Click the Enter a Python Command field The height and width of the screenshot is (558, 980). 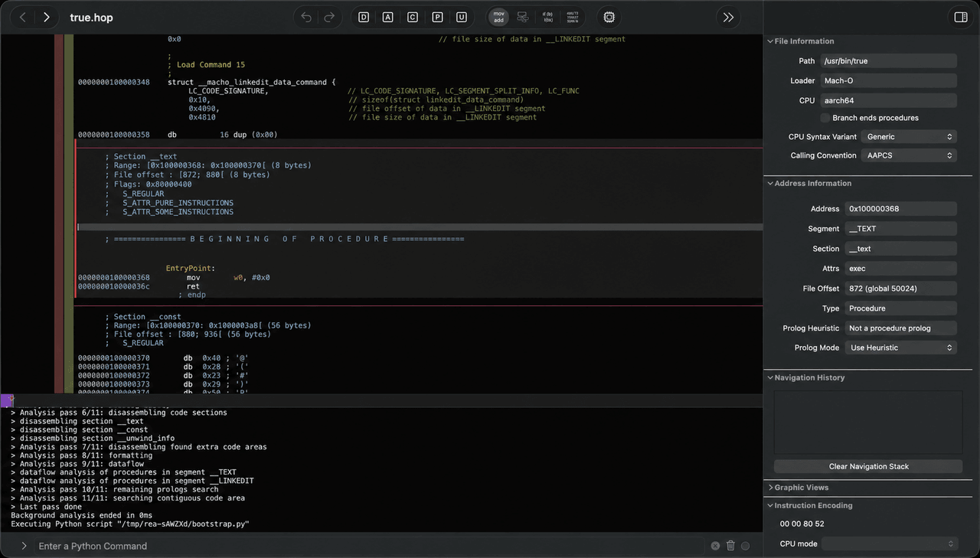(367, 546)
